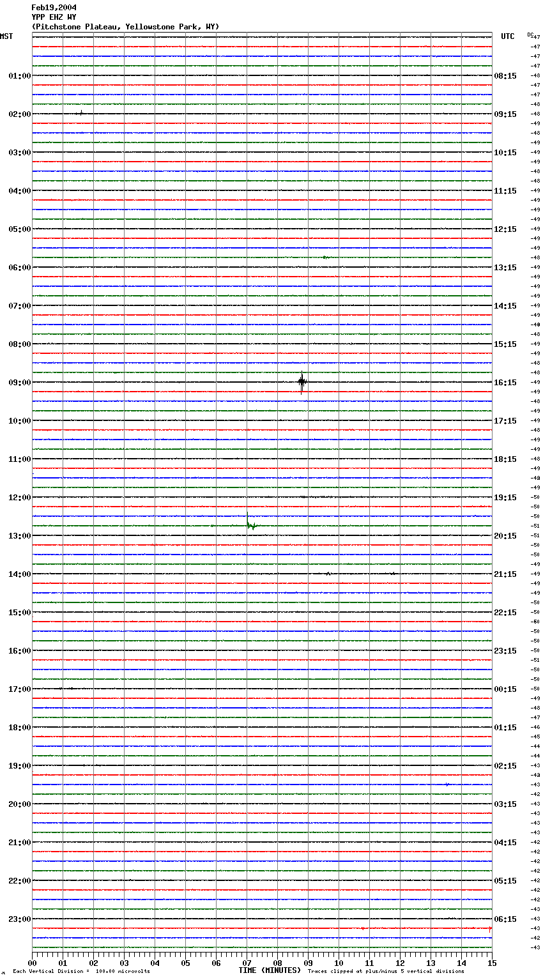
Task: Click the 22:15 UTC time label
Action: coord(505,613)
